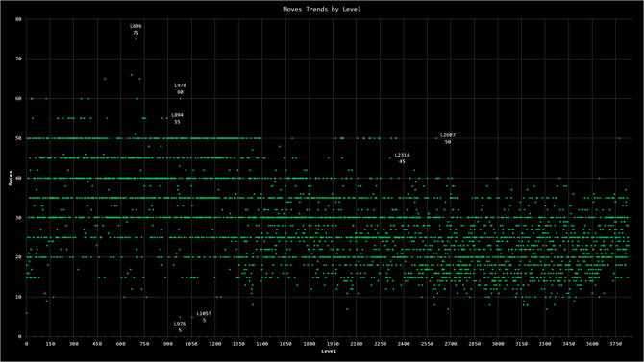Click the x-axis tick label '1800'
The width and height of the screenshot is (644, 362).
click(x=310, y=344)
